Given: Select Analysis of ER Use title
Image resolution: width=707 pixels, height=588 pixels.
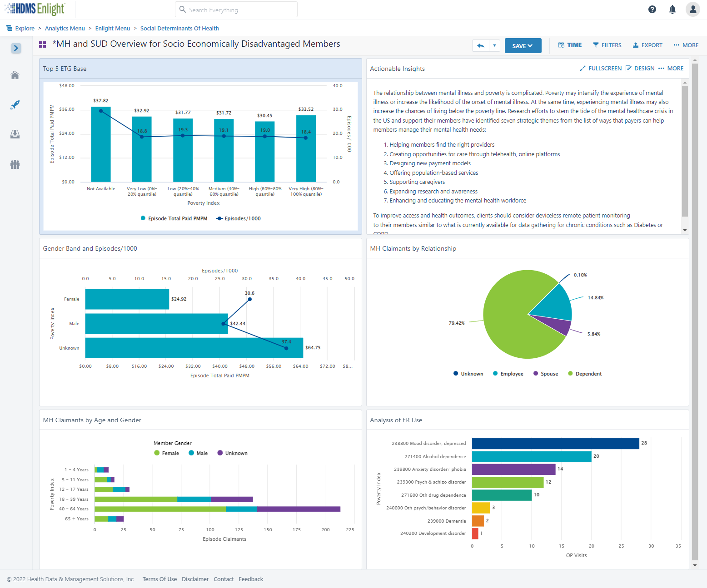Looking at the screenshot, I should [x=396, y=420].
